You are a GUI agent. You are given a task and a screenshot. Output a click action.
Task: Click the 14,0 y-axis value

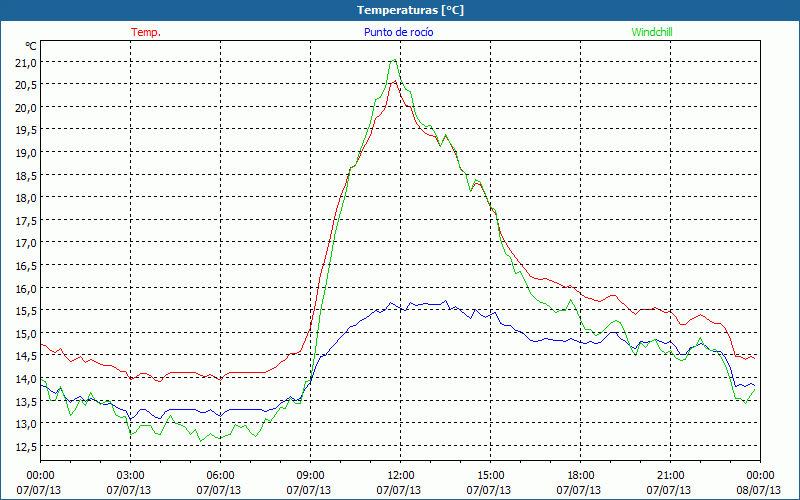tap(26, 379)
